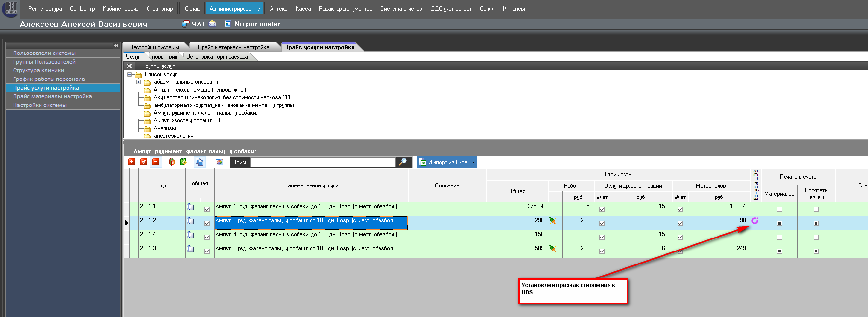Open the Аптека menu
Screen dimensions: 868x317
coord(278,9)
